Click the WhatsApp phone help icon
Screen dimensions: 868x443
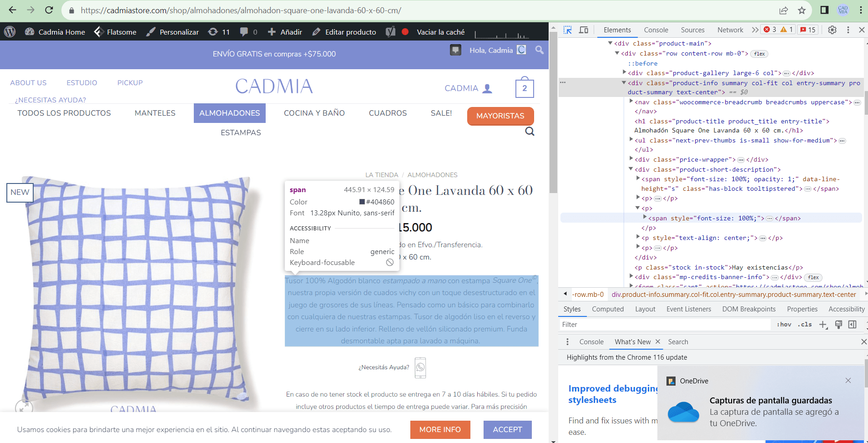pyautogui.click(x=420, y=368)
